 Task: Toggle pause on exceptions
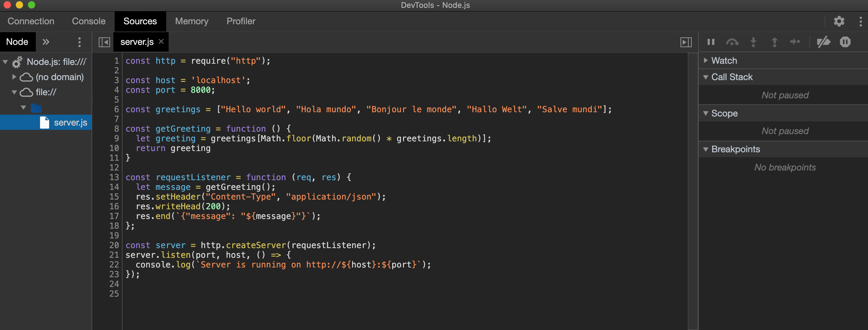click(x=845, y=42)
